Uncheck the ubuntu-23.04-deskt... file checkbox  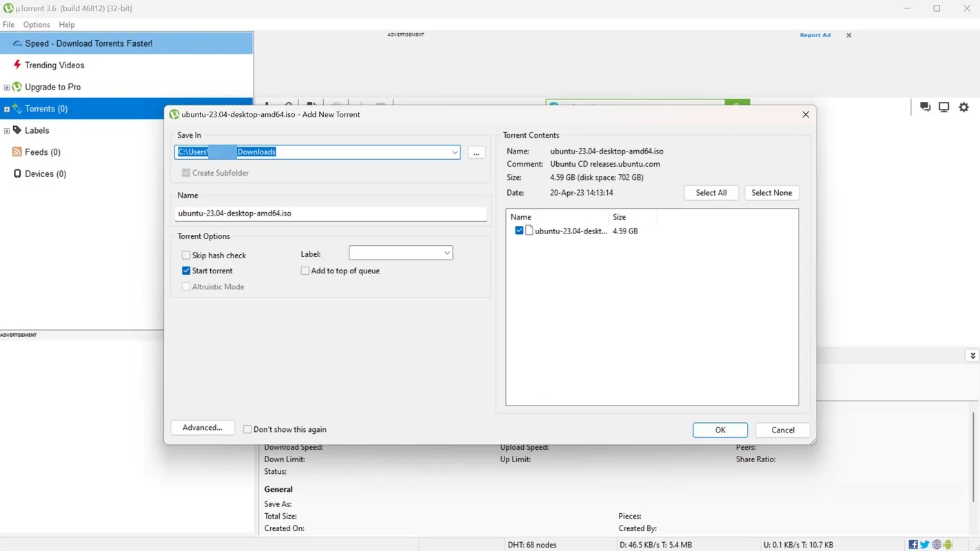coord(519,231)
